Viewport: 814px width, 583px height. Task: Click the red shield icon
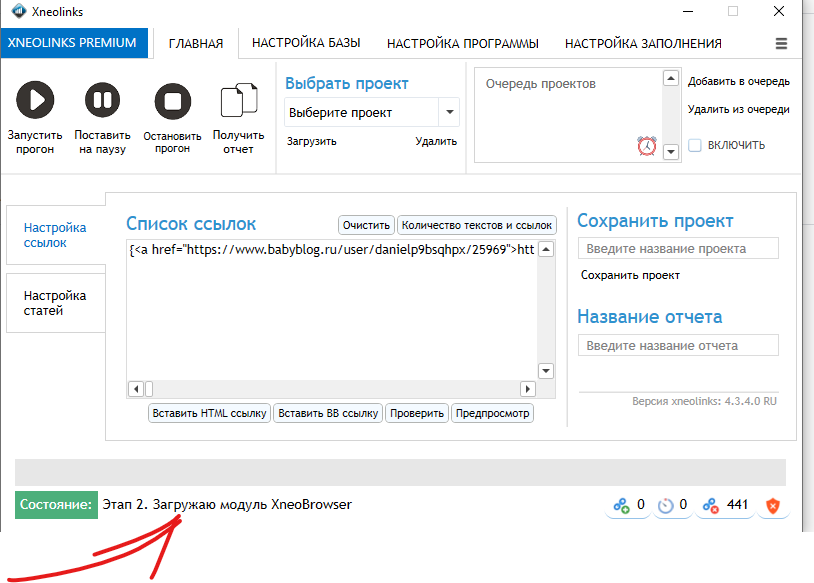pos(773,505)
